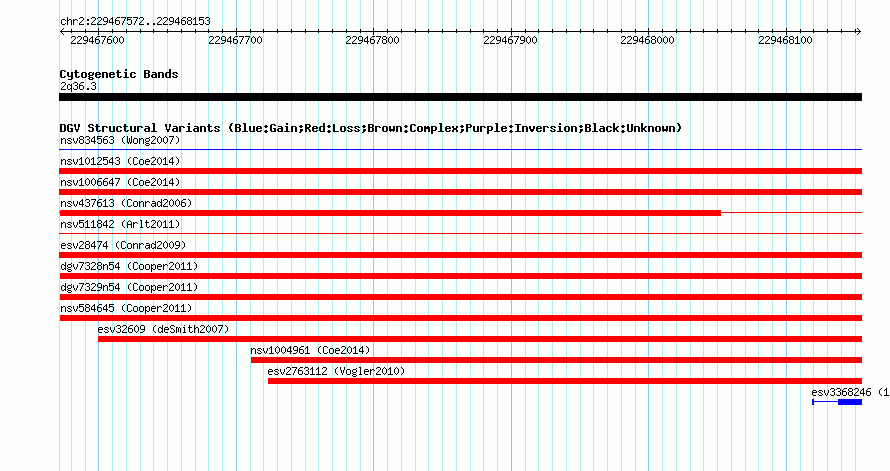Click the right arrow of the ruler

859,31
